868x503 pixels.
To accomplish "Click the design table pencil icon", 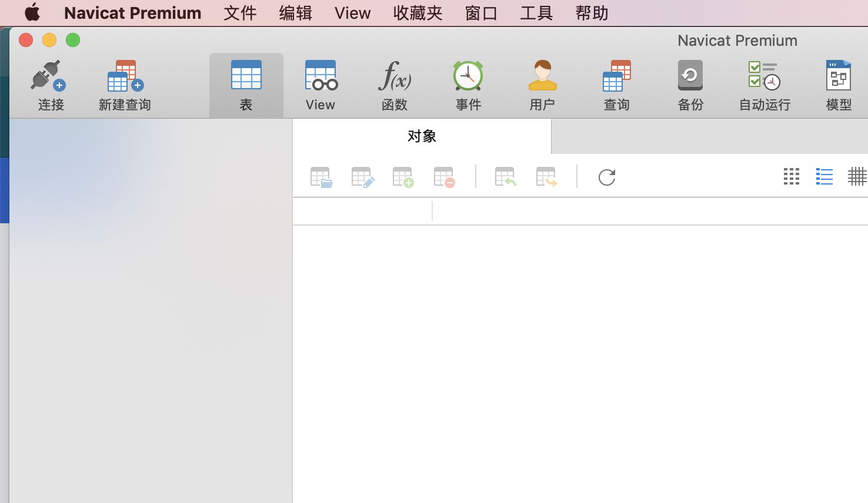I will tap(362, 177).
